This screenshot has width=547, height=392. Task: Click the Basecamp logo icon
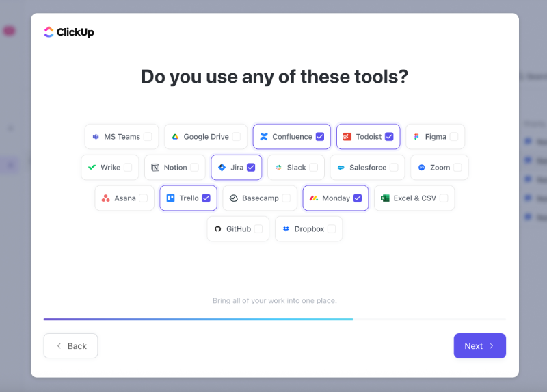point(233,198)
